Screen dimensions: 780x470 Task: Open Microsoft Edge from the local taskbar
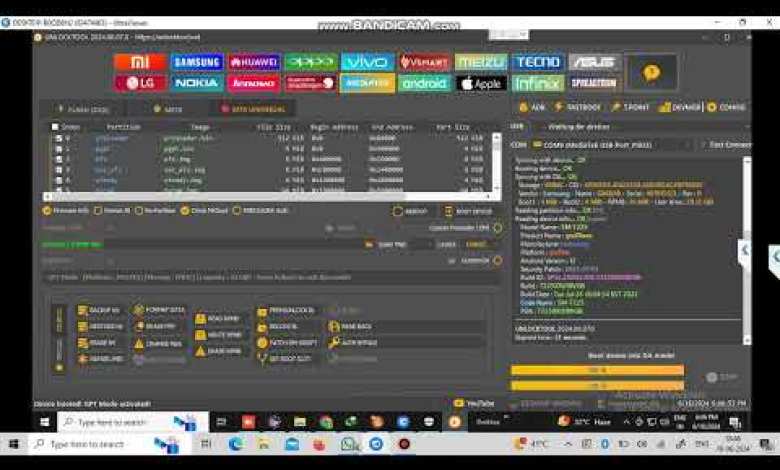point(236,444)
